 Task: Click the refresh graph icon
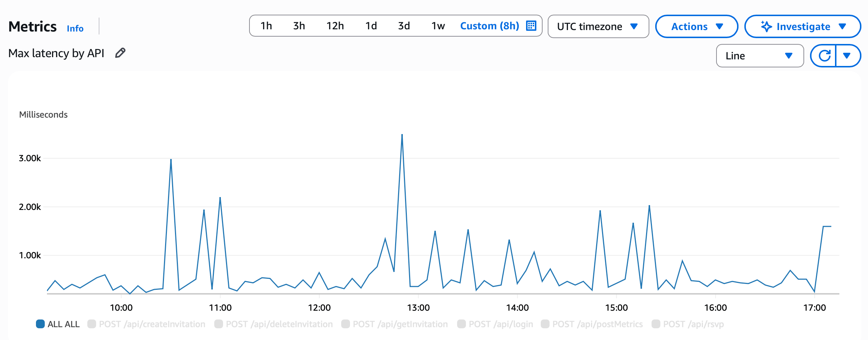(824, 56)
